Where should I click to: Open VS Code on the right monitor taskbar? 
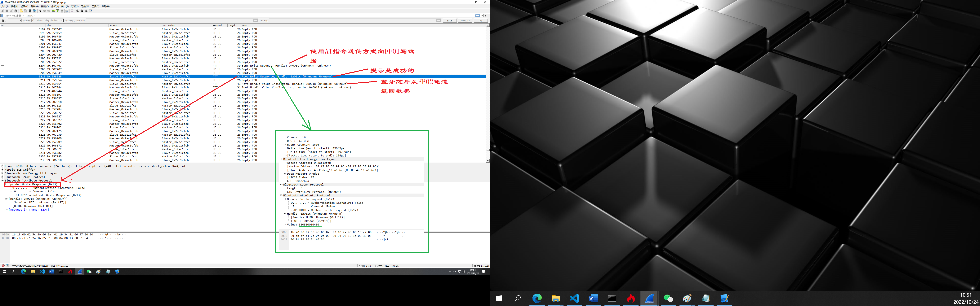point(574,298)
